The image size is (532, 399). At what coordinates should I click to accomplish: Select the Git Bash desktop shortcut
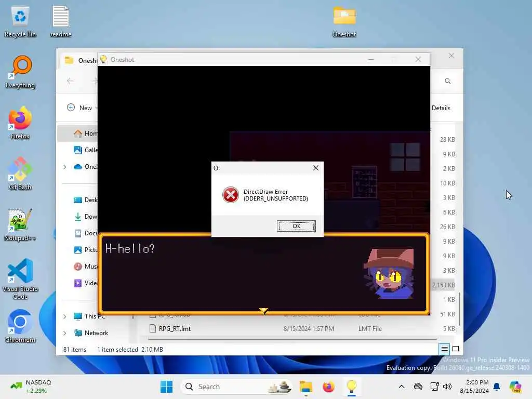pos(20,174)
